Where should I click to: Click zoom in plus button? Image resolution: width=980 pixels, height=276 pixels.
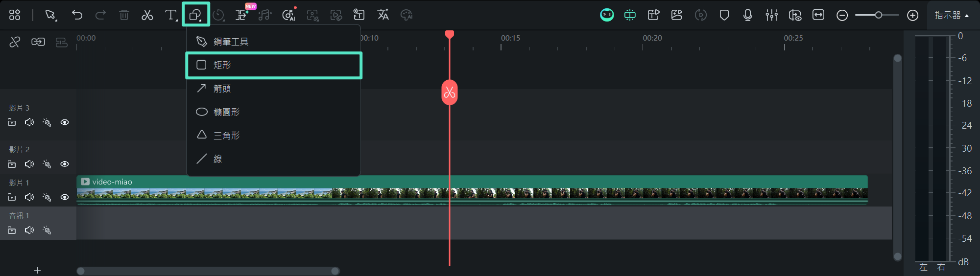(x=912, y=15)
